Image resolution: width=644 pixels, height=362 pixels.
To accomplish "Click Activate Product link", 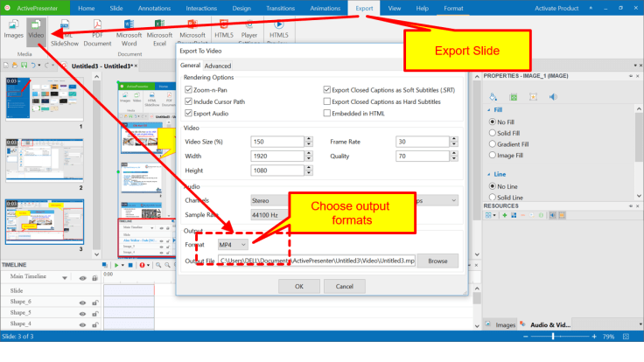I will pyautogui.click(x=556, y=8).
